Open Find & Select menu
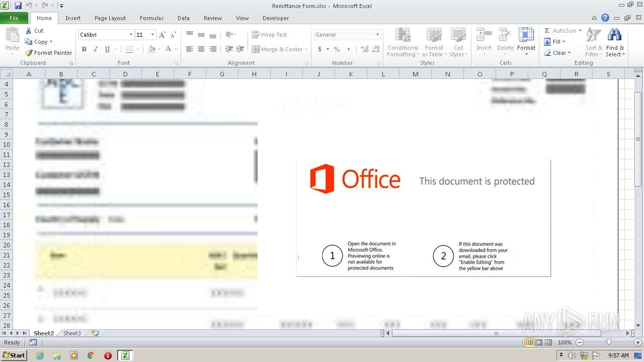This screenshot has height=362, width=644. click(x=615, y=43)
